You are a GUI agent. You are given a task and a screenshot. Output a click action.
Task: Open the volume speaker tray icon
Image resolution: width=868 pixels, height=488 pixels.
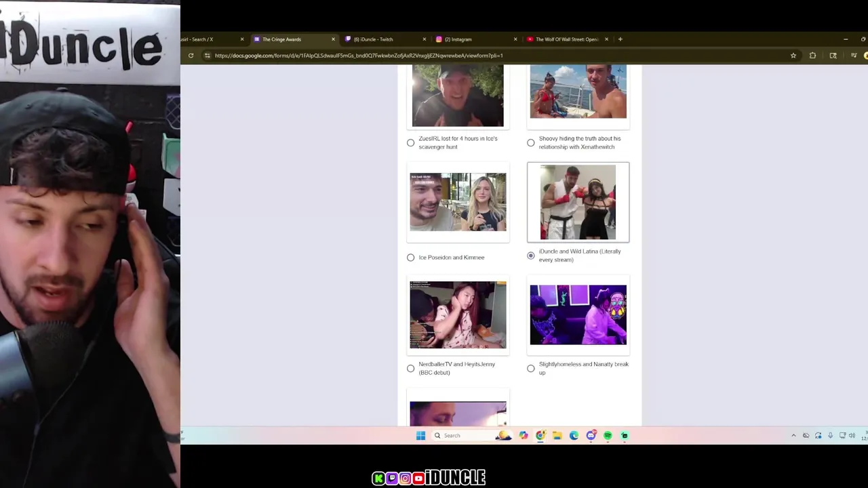coord(852,436)
